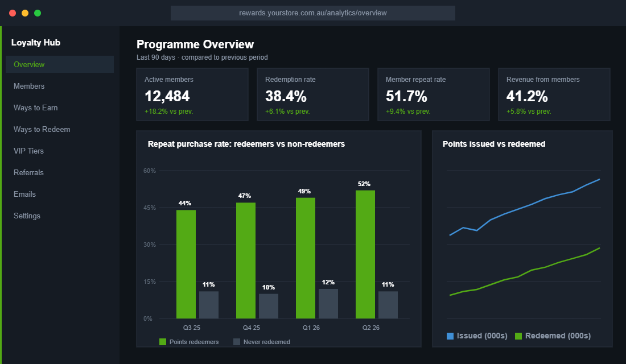Click the Q2 26 never-redeemed grey bar
The height and width of the screenshot is (364, 626).
(388, 305)
